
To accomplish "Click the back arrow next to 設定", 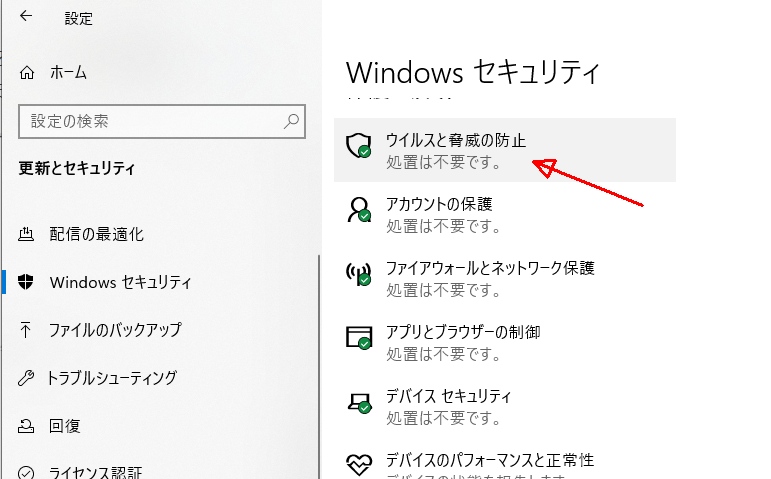I will tap(26, 17).
